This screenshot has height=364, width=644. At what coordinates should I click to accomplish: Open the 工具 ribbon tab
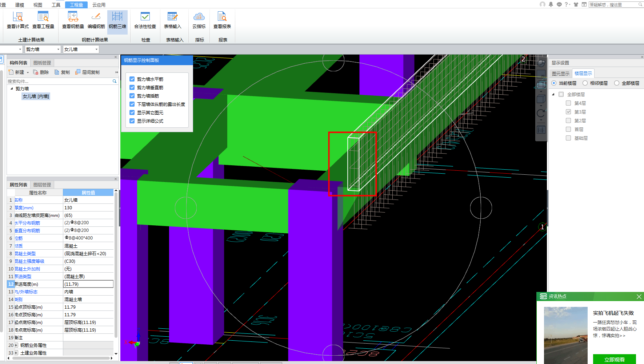click(56, 5)
